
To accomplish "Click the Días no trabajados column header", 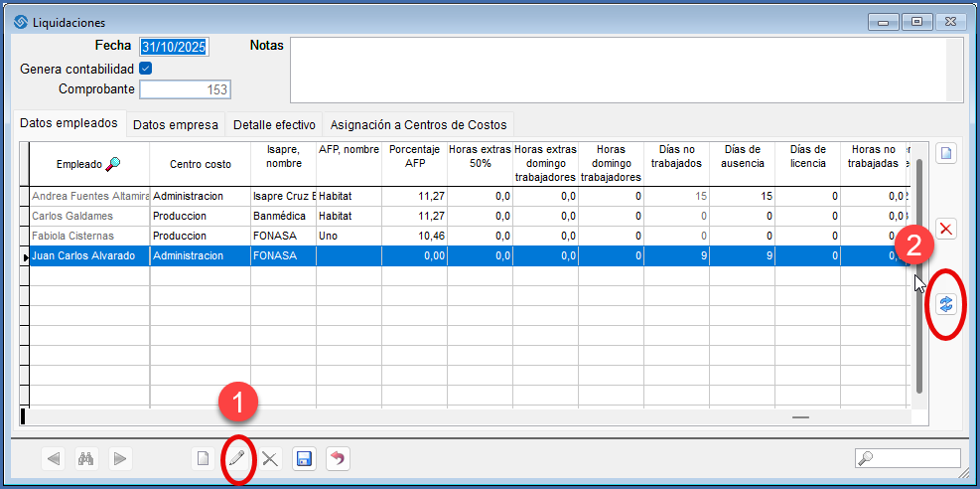I will click(677, 164).
